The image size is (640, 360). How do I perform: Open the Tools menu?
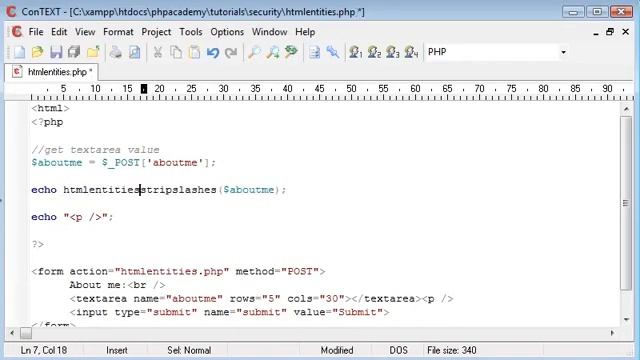(x=191, y=32)
